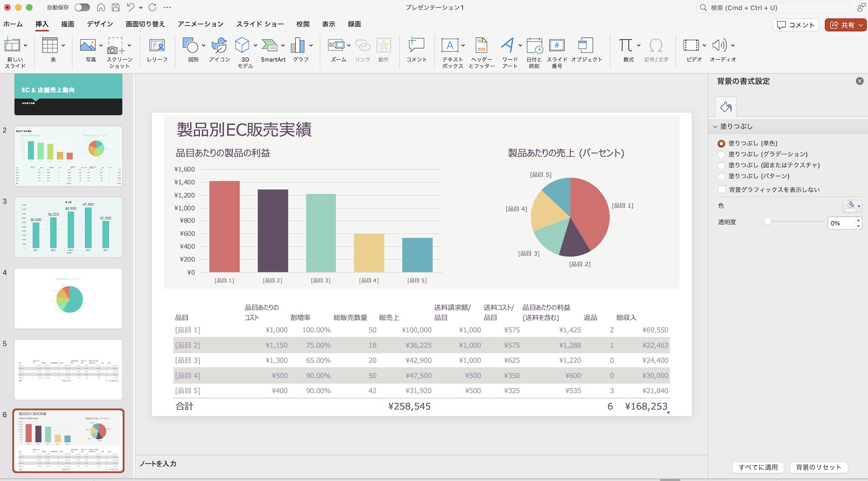Insert a Text Box (テキストボックス)
This screenshot has height=481, width=868.
[450, 45]
